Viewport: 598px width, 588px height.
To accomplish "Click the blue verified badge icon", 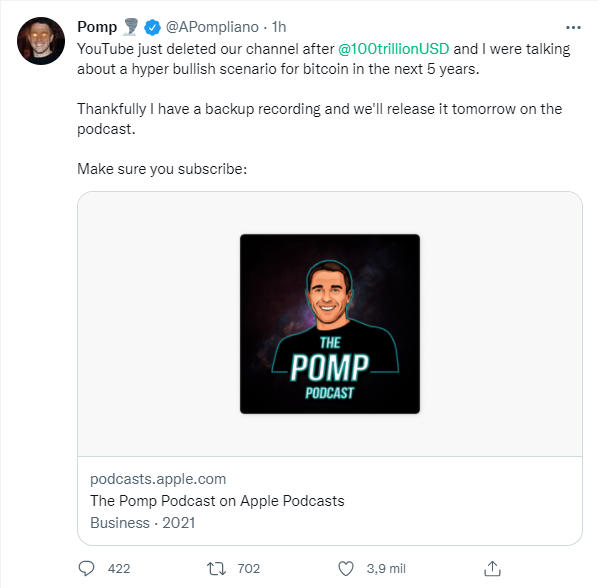I will tap(152, 27).
